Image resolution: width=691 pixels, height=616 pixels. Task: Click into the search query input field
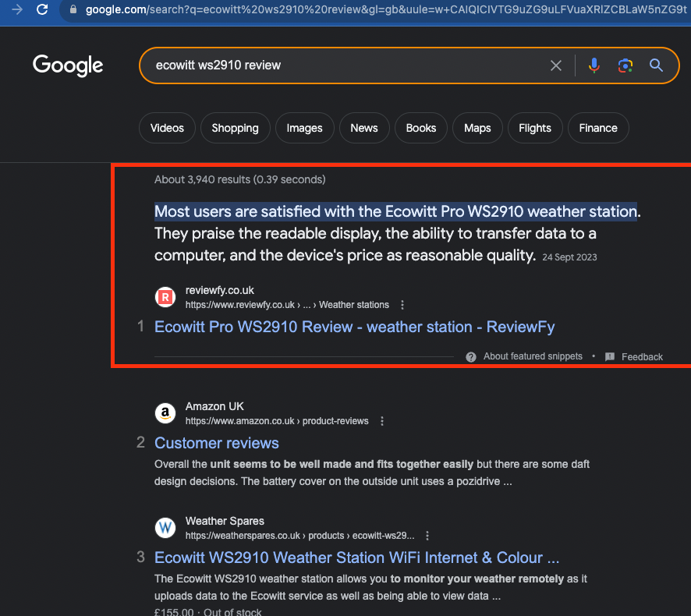click(x=344, y=65)
